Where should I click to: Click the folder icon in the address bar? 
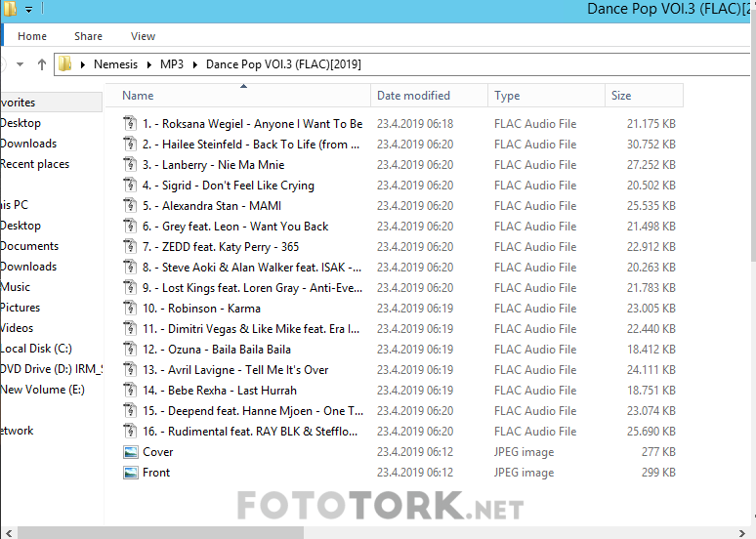tap(64, 63)
